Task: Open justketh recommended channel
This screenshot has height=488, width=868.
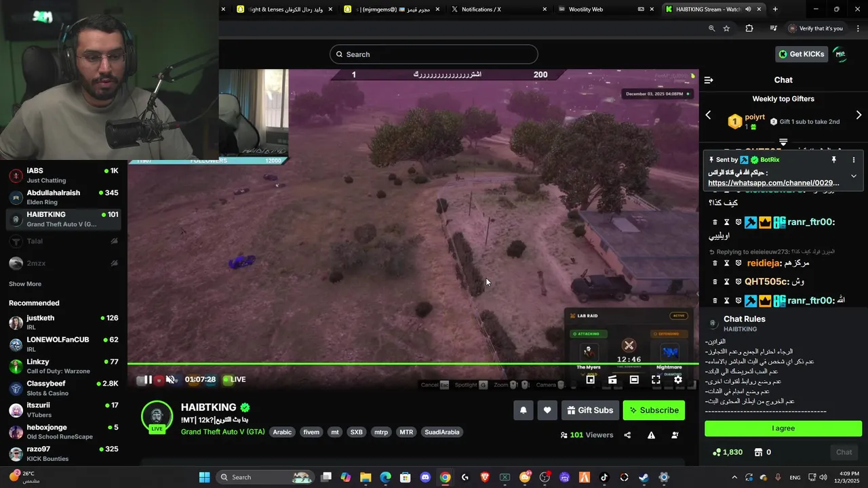Action: coord(64,322)
